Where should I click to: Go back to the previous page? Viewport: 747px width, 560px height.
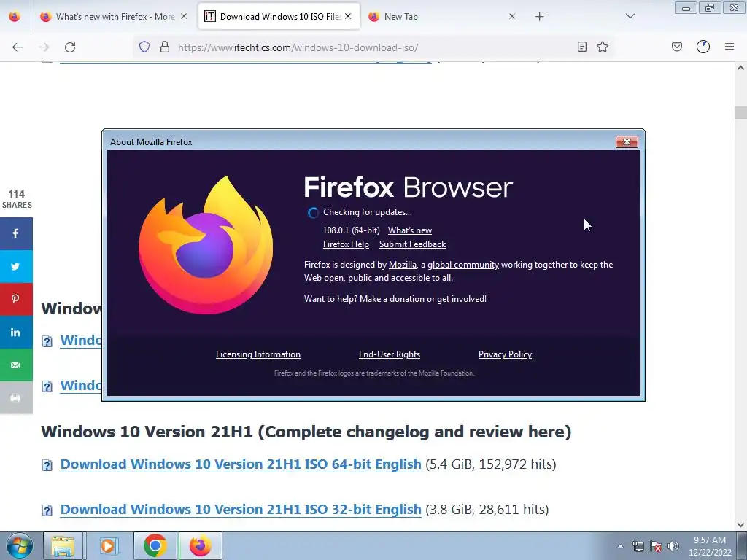(x=18, y=47)
